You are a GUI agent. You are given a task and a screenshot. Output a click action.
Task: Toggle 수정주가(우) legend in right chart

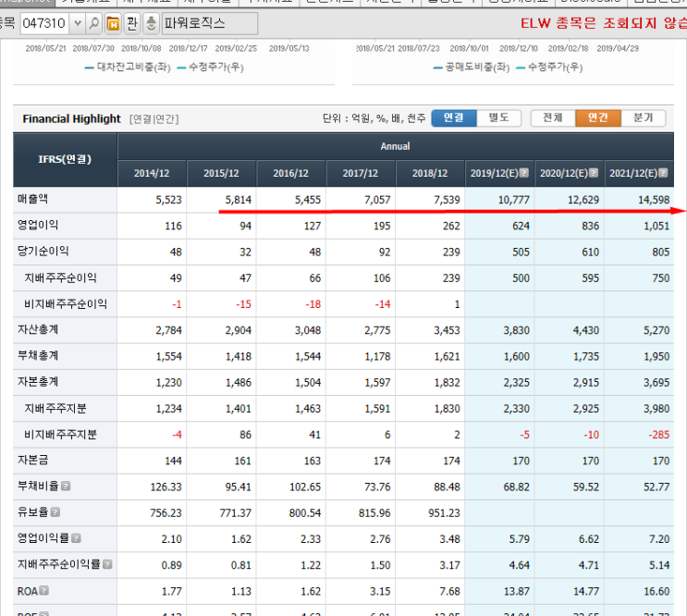click(549, 67)
